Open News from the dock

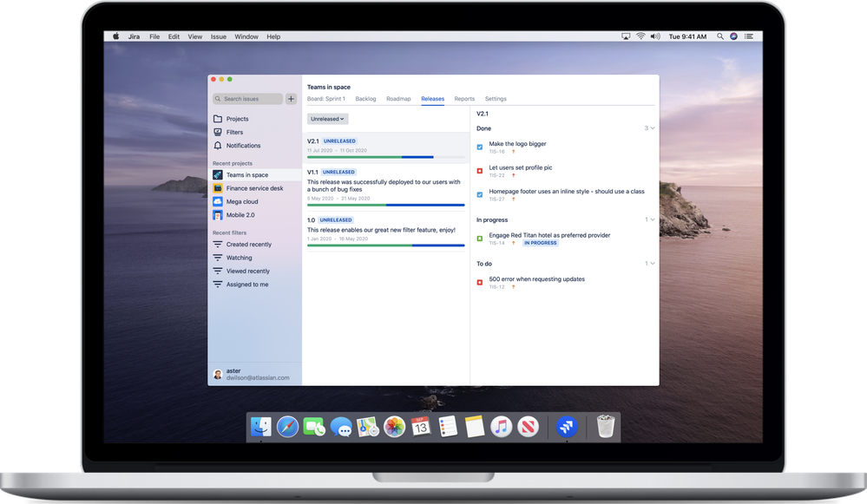click(528, 427)
